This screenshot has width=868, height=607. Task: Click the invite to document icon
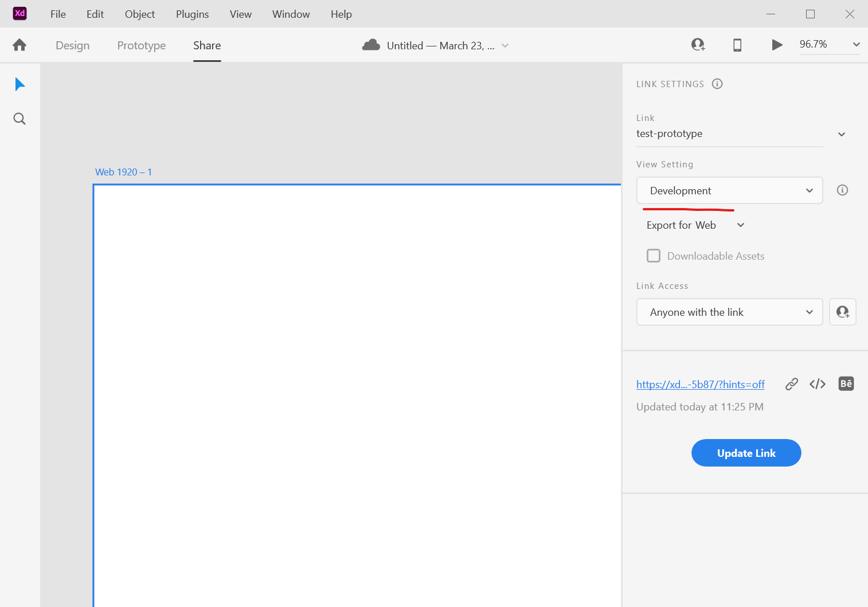tap(698, 45)
